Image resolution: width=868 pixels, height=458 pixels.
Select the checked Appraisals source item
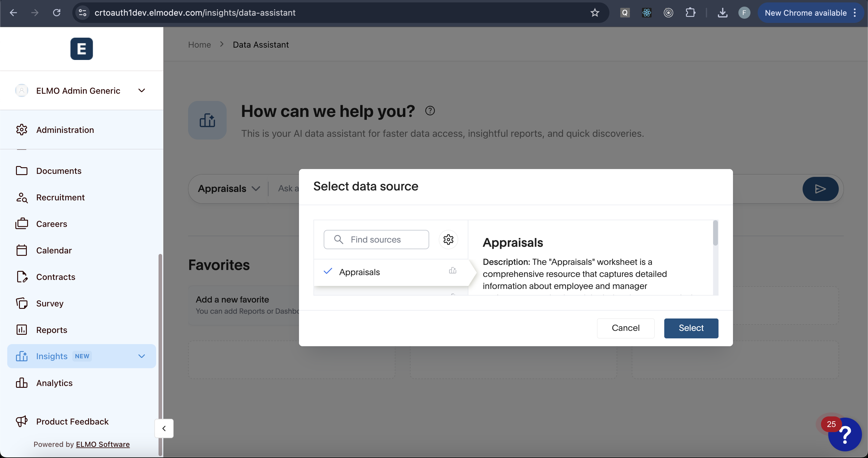click(359, 272)
